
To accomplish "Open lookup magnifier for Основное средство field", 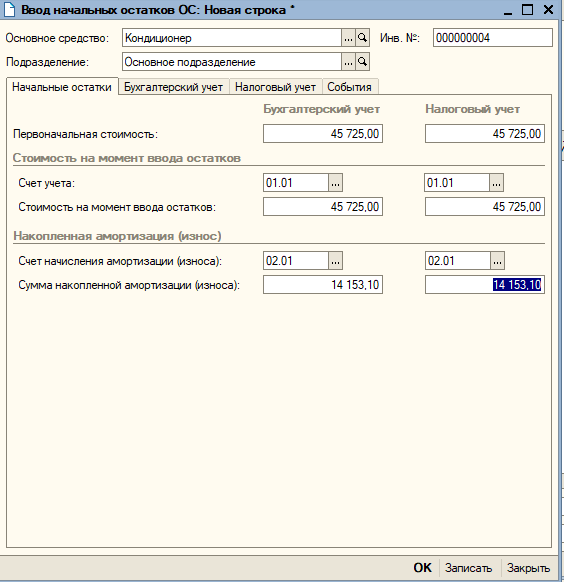I will click(x=362, y=38).
